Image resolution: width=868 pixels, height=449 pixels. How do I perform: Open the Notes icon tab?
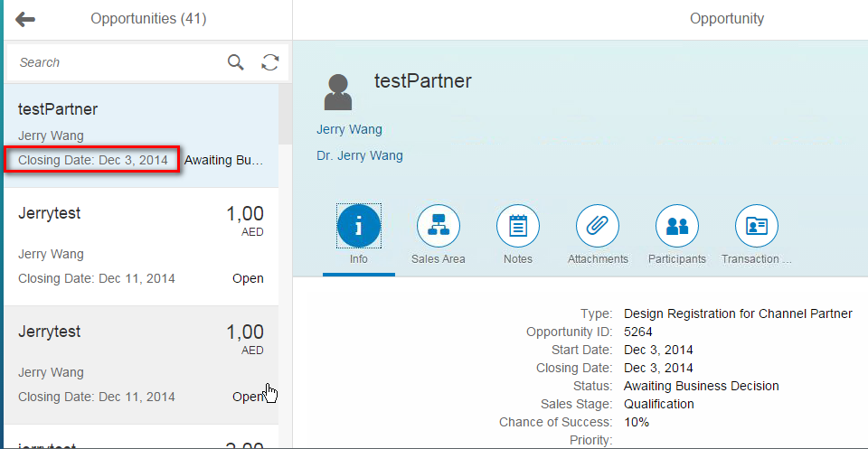point(518,227)
